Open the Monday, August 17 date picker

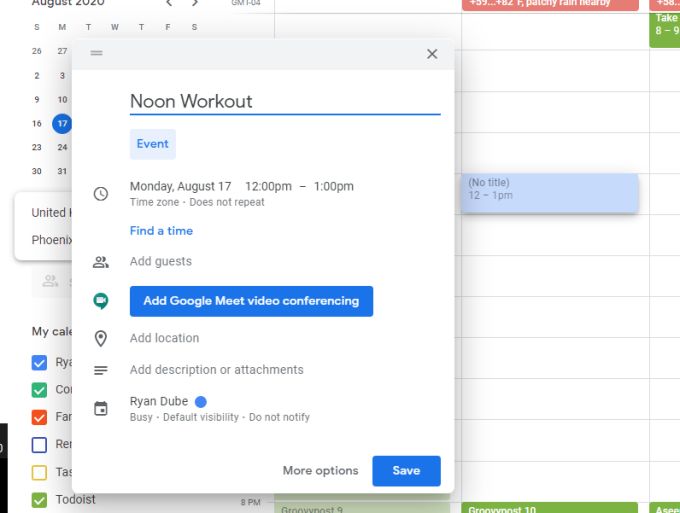[180, 186]
